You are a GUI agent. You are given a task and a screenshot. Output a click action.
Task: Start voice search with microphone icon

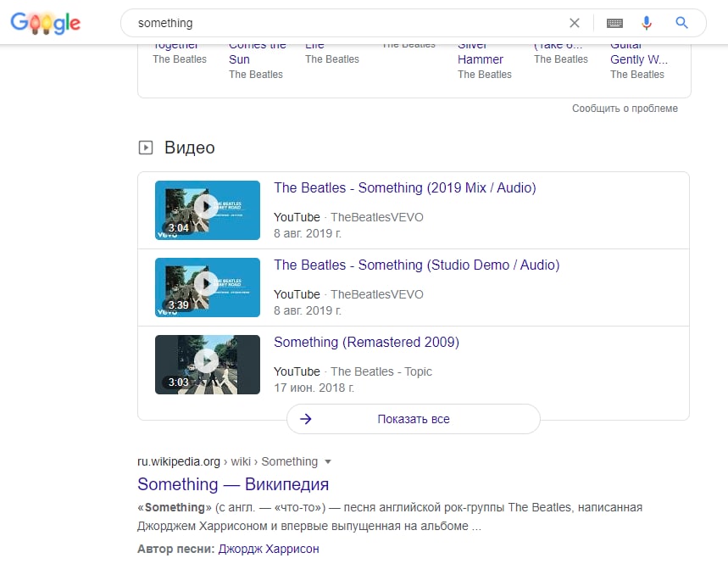tap(647, 23)
